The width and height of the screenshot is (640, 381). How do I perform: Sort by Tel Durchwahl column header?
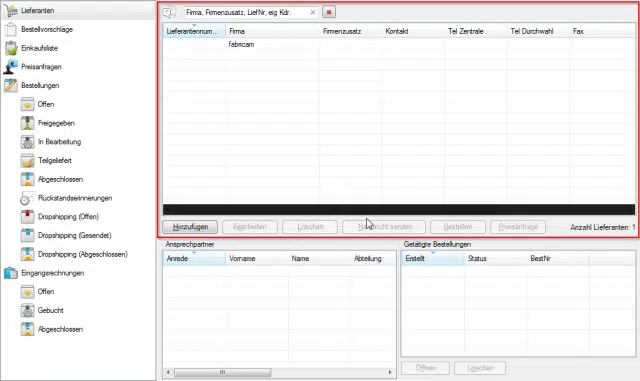click(x=538, y=31)
